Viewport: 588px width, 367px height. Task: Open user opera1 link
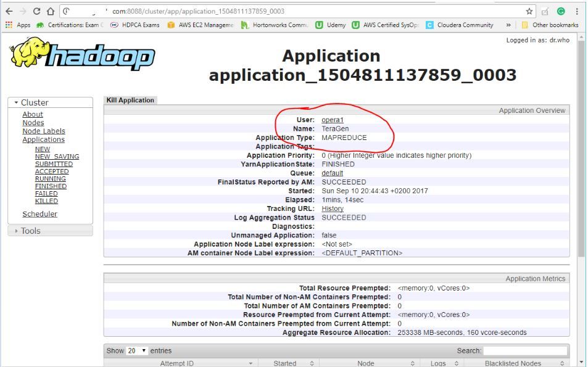click(x=333, y=120)
